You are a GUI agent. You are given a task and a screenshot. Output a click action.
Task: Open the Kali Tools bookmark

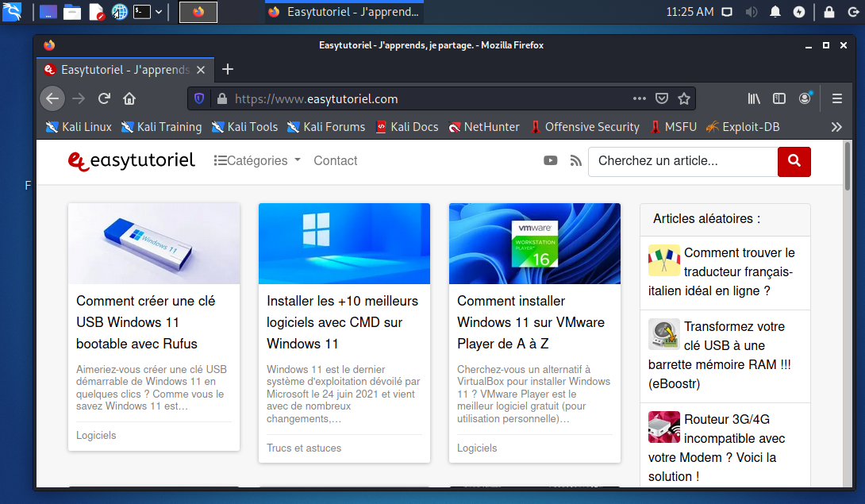[244, 127]
